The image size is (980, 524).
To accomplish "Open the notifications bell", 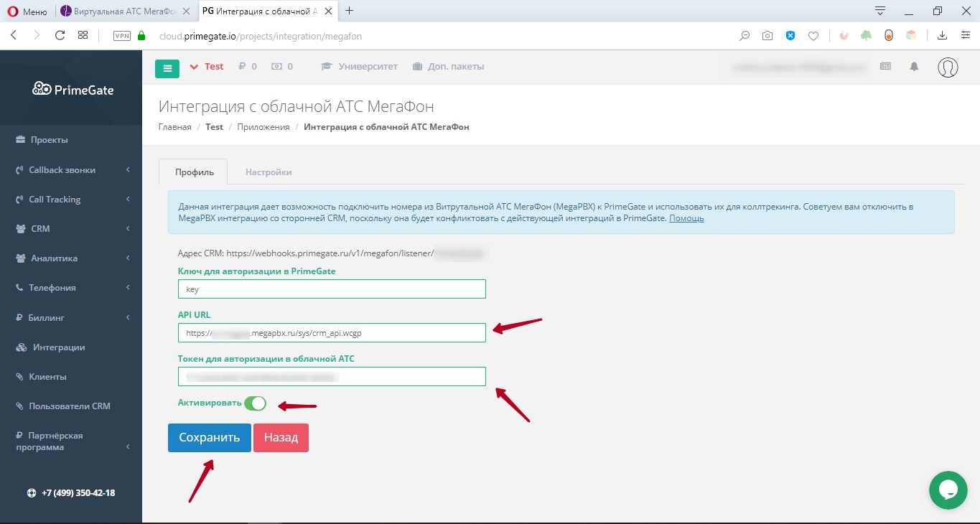I will point(914,66).
